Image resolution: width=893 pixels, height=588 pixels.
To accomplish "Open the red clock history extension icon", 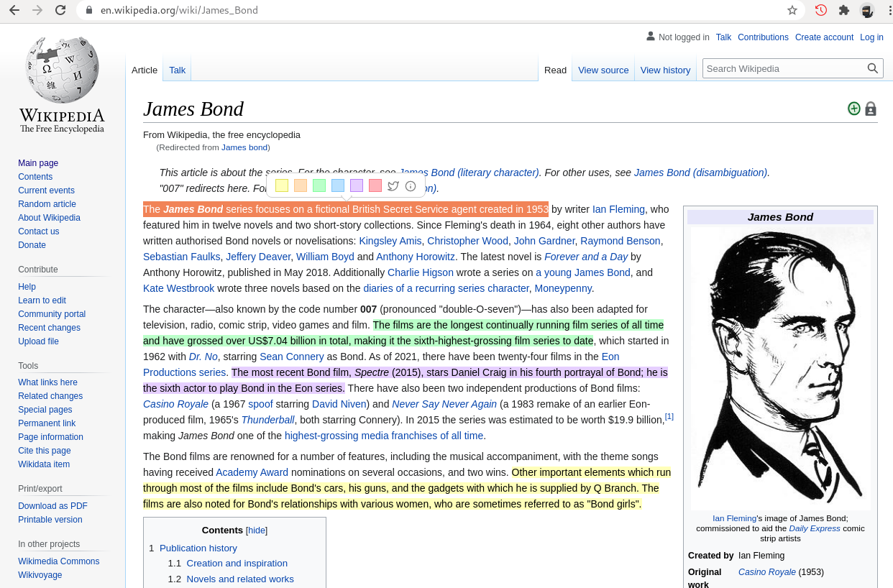I will click(820, 10).
